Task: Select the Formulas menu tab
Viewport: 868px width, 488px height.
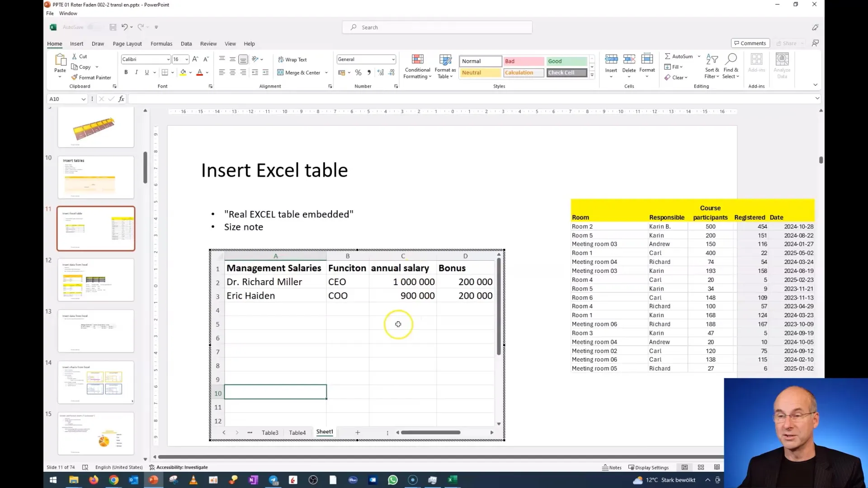Action: coord(161,43)
